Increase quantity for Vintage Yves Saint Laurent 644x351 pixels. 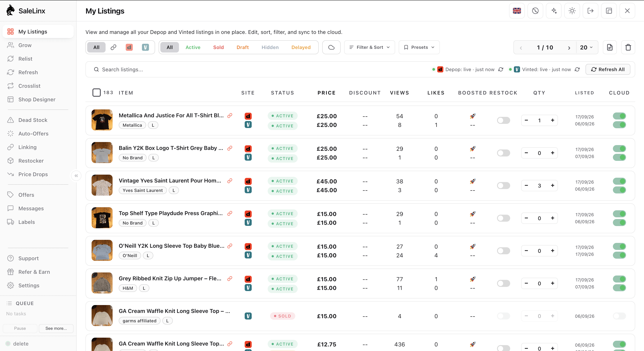[x=552, y=185]
